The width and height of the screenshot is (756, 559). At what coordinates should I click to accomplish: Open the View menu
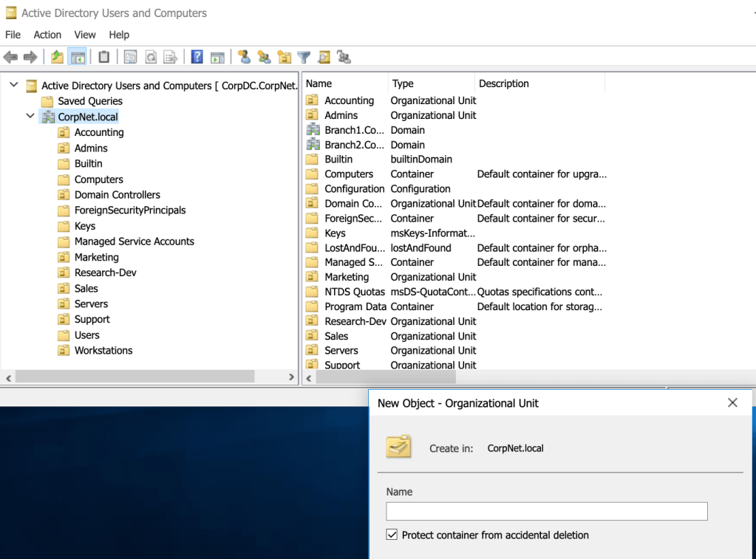pos(85,35)
